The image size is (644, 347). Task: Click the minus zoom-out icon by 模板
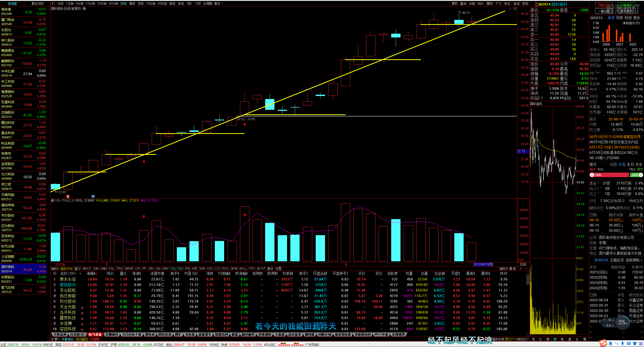pos(527,269)
